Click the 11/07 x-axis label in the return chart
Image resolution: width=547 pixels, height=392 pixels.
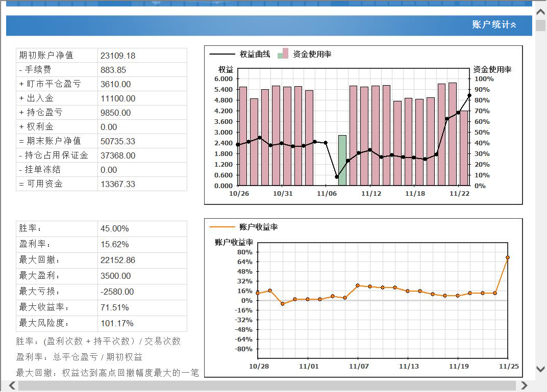[359, 366]
